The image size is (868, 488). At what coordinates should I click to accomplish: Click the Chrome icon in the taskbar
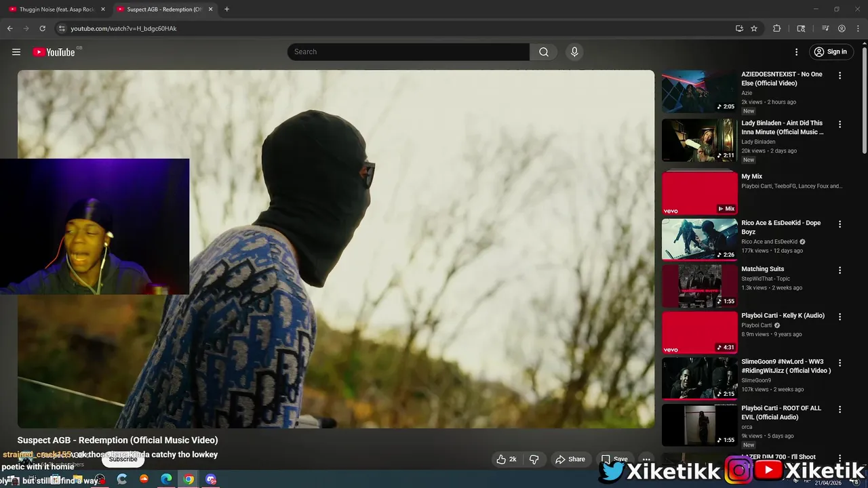click(x=189, y=479)
